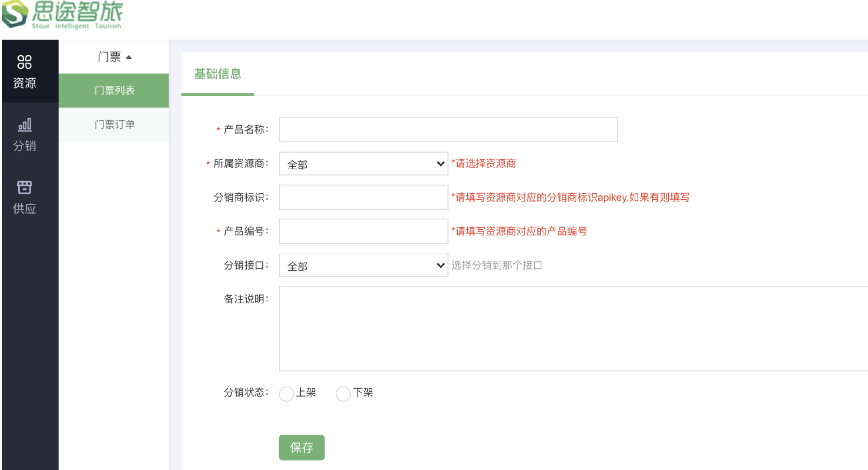Open the 资源 section grid icon
The width and height of the screenshot is (868, 470).
tap(24, 62)
